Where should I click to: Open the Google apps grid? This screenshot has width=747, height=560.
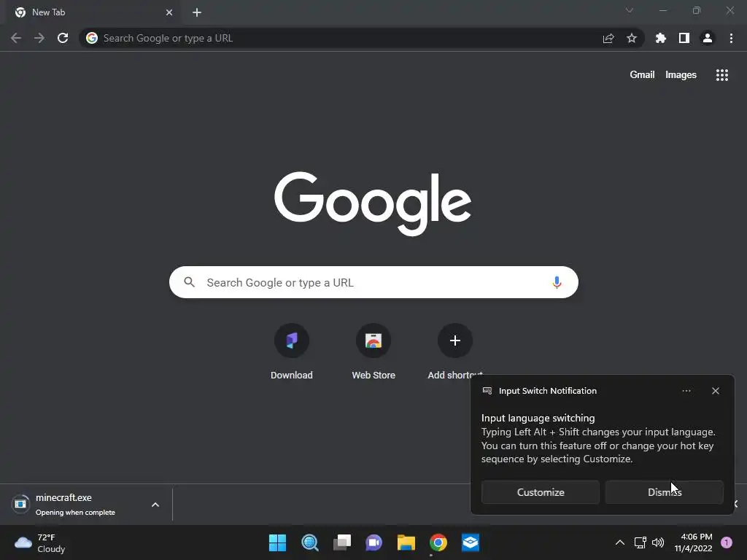point(722,75)
